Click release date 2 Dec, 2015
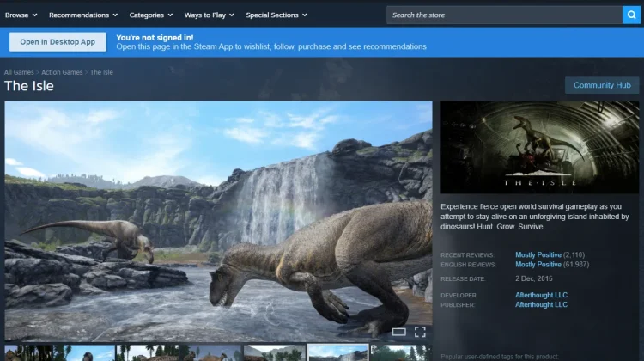The image size is (644, 361). pos(533,278)
